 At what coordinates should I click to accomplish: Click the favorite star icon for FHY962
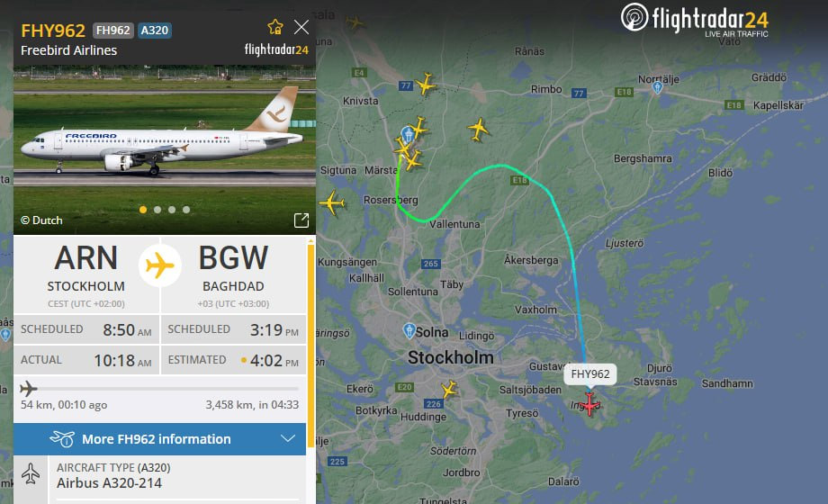[275, 27]
